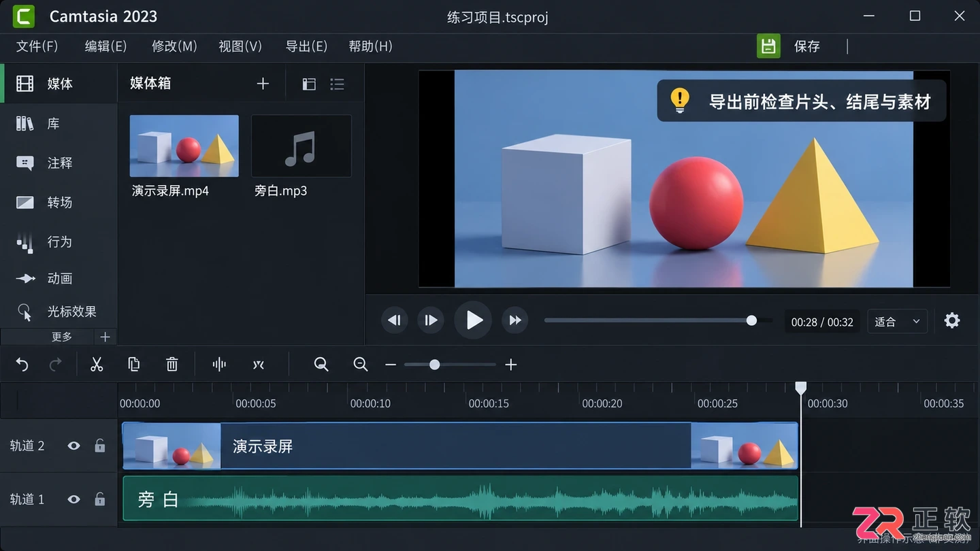Viewport: 980px width, 551px height.
Task: Click the 00:00:10 mark on ruler
Action: tap(370, 403)
